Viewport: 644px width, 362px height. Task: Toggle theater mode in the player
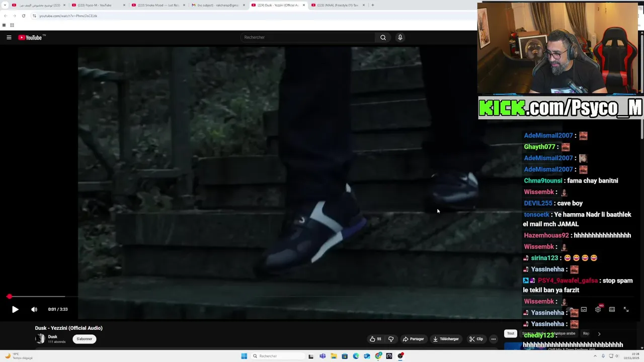point(612,310)
